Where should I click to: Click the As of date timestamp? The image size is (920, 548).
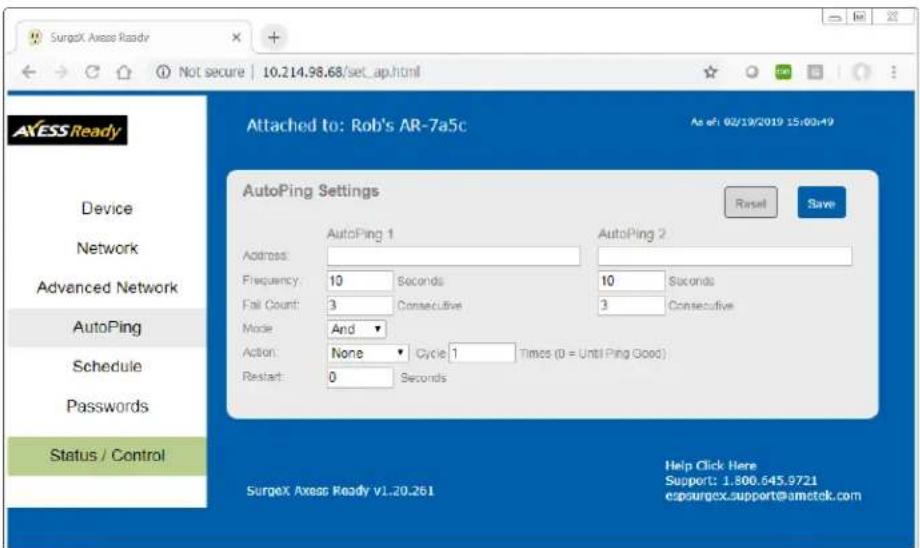[x=762, y=122]
